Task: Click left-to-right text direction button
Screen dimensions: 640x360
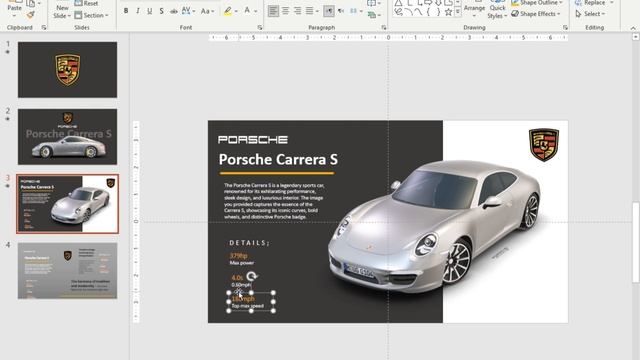Action: [x=329, y=11]
